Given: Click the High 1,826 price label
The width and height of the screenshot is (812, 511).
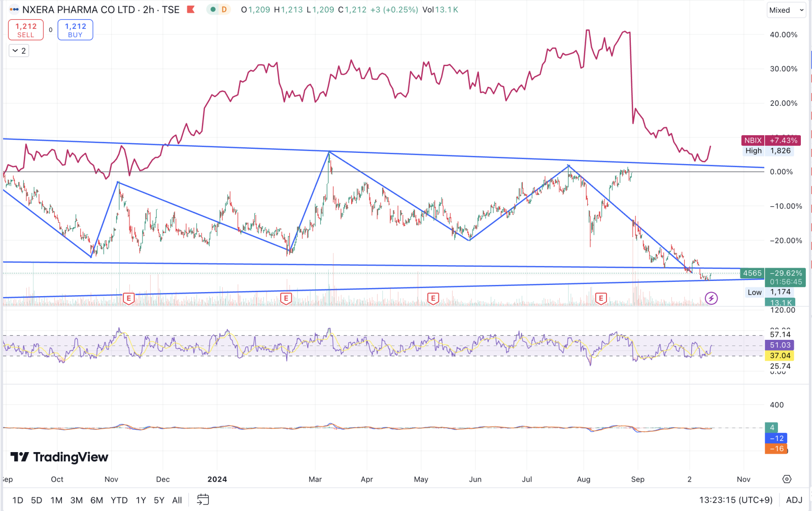Looking at the screenshot, I should 768,151.
